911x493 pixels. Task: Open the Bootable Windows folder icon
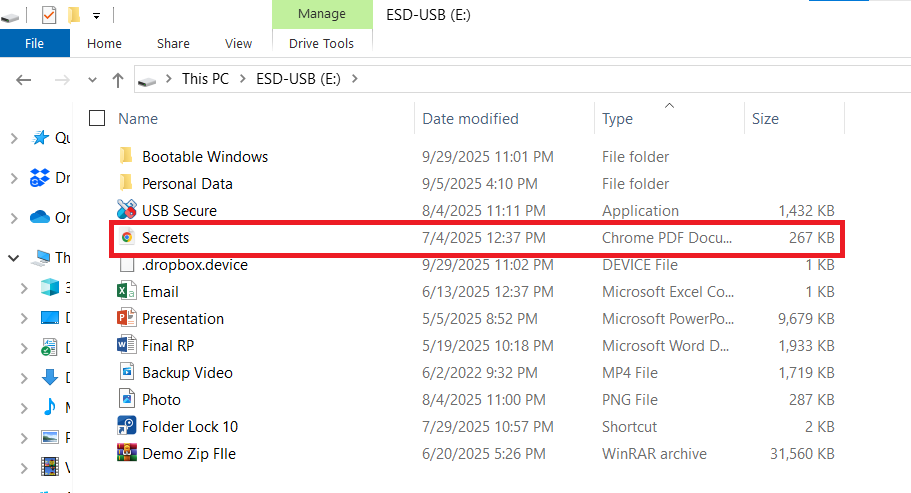point(125,156)
